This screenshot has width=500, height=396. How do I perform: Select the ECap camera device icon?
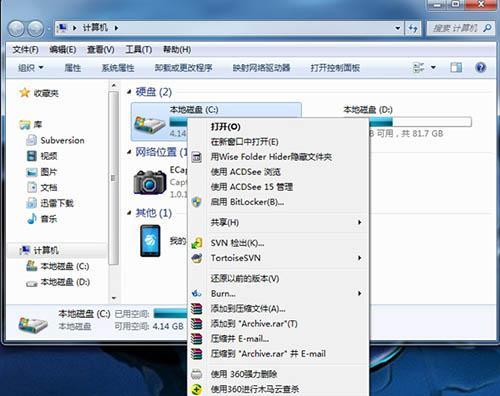[150, 182]
